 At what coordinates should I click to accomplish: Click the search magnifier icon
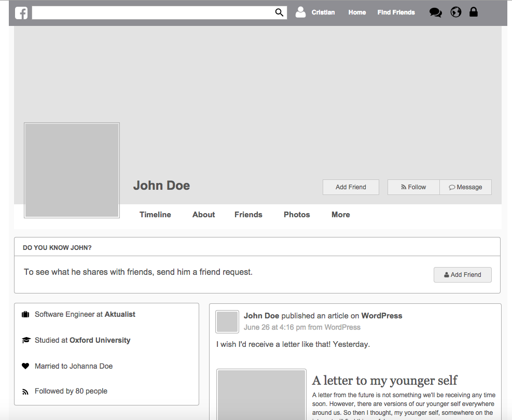[279, 13]
